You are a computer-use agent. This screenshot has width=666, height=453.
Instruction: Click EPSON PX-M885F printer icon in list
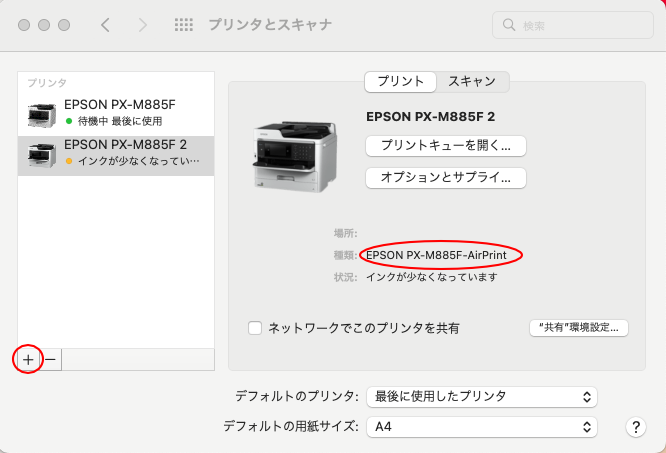(42, 115)
